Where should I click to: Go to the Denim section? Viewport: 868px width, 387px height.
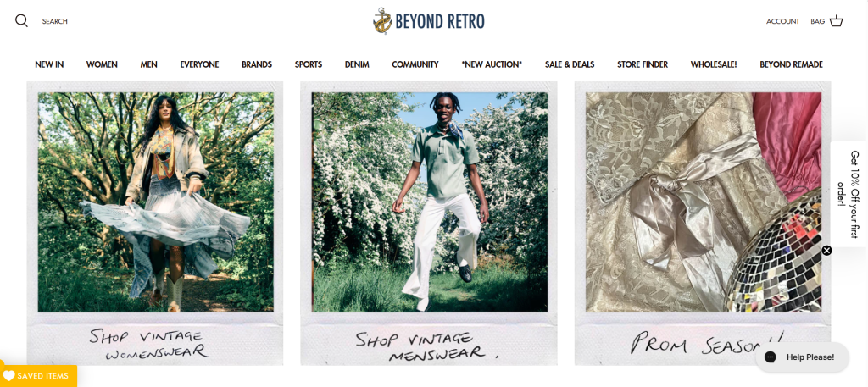(357, 64)
